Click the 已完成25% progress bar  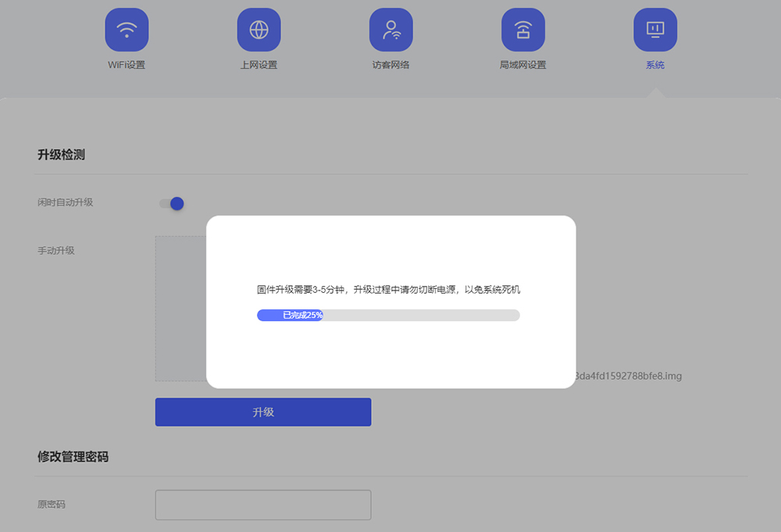(388, 315)
